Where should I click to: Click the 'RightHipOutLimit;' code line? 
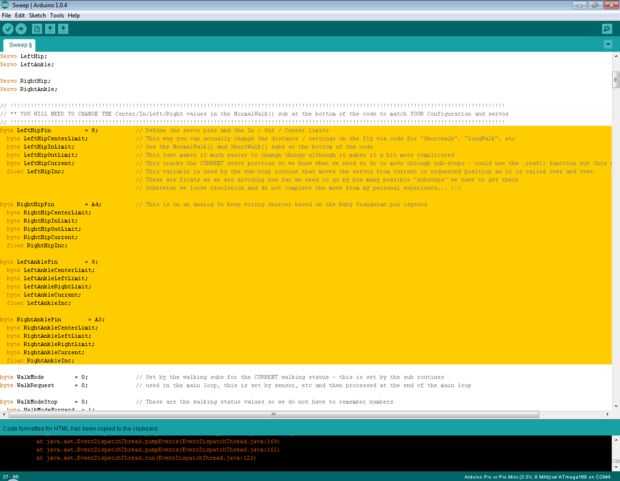[44, 229]
